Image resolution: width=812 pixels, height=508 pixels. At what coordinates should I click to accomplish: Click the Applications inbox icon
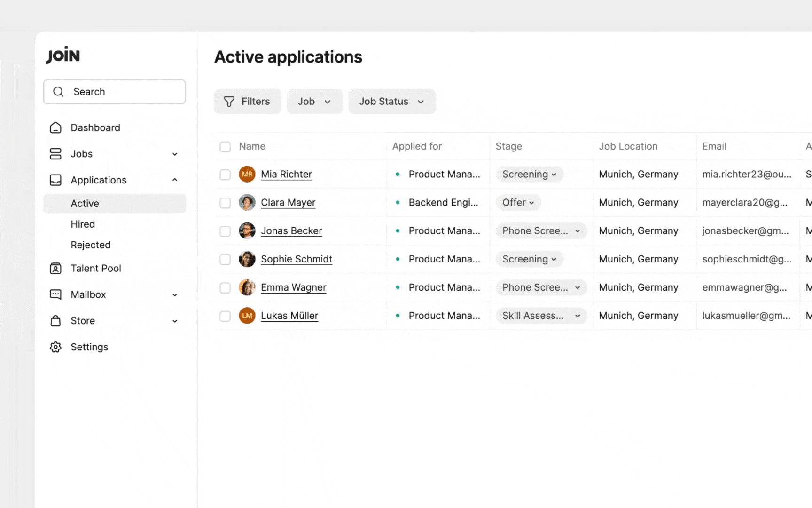point(55,180)
